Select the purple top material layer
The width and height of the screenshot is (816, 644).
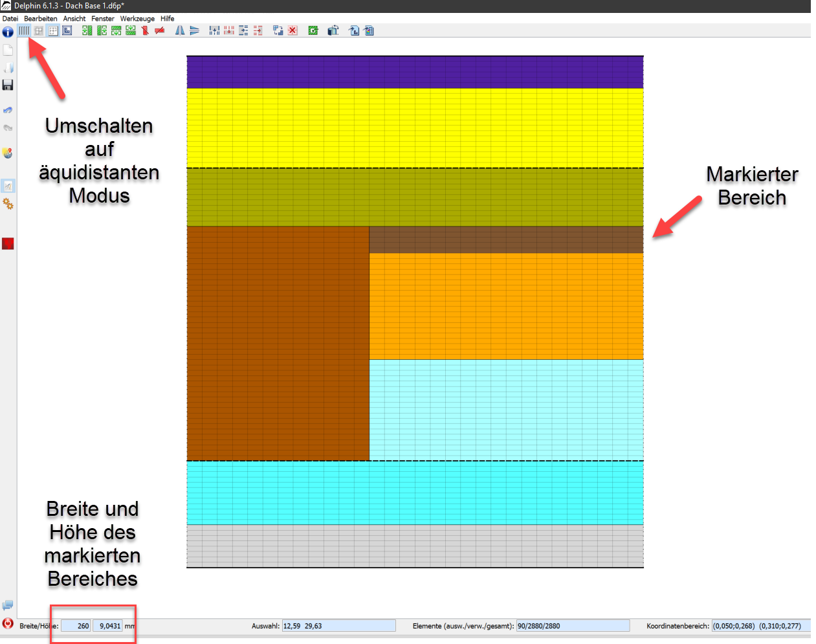(x=415, y=72)
